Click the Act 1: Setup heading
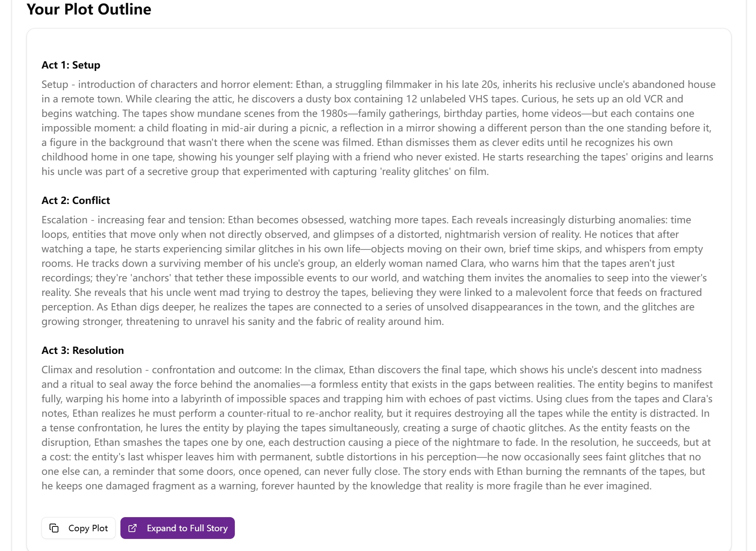The width and height of the screenshot is (756, 551). coord(70,65)
